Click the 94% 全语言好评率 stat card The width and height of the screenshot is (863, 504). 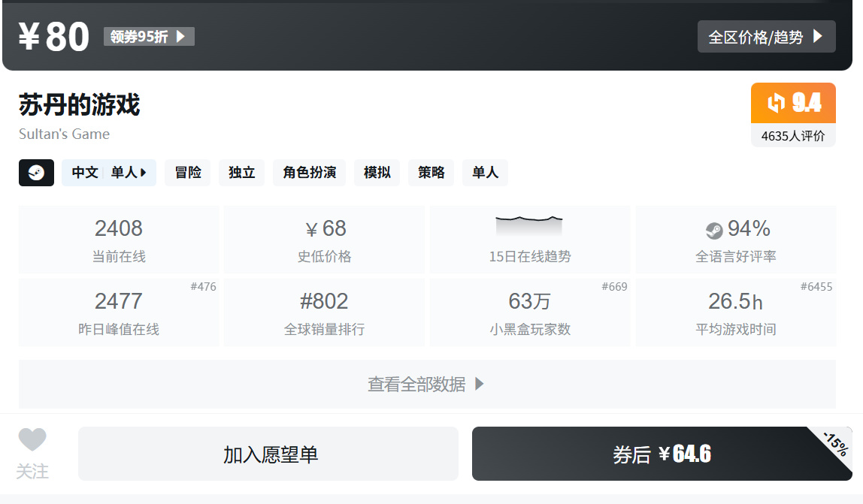(x=736, y=240)
